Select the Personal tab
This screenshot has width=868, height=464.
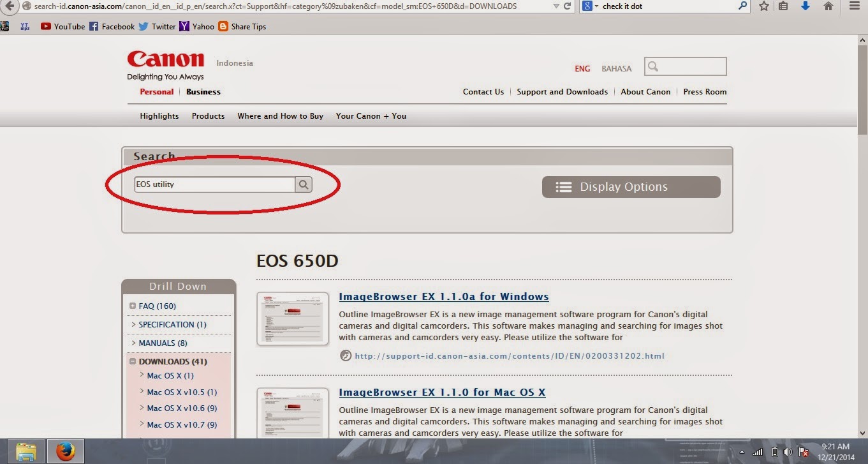(x=157, y=92)
